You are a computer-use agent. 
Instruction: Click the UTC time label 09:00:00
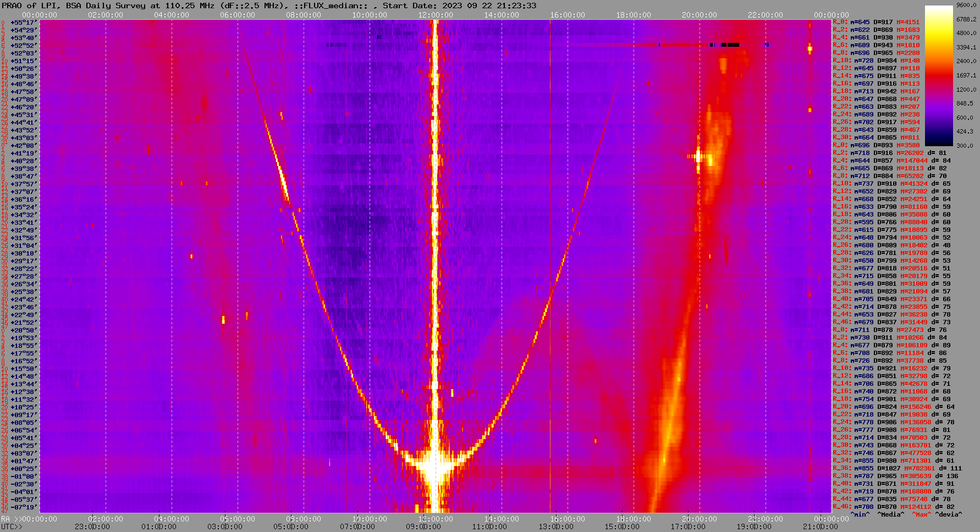coord(423,527)
